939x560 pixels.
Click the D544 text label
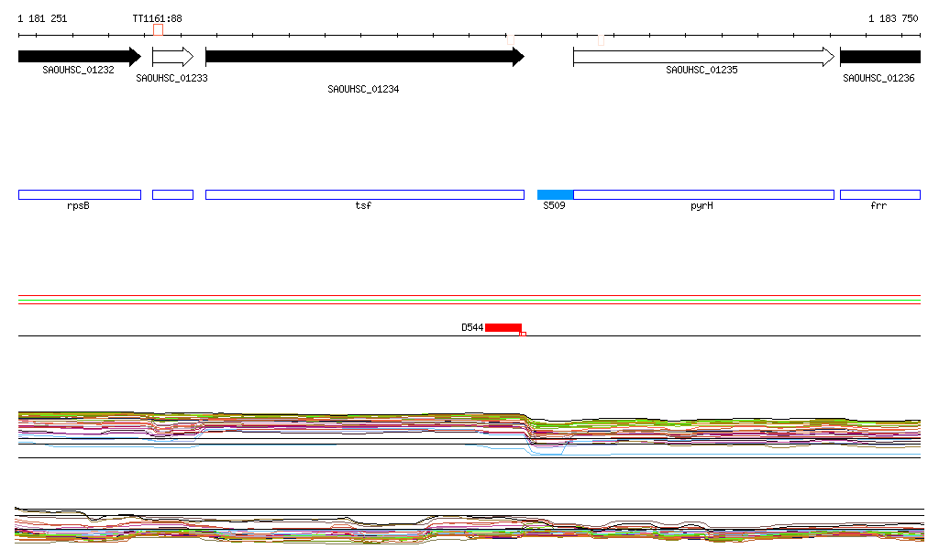coord(471,327)
